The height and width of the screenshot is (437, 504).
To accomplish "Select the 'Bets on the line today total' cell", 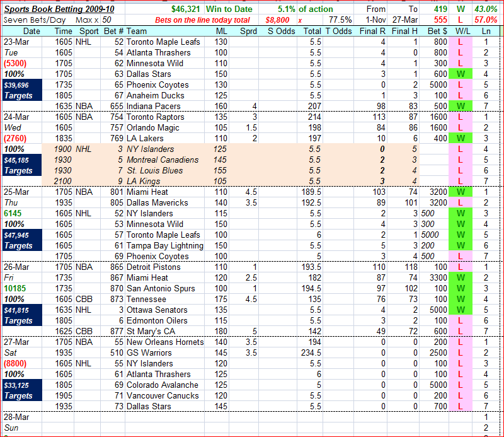I will pos(202,20).
